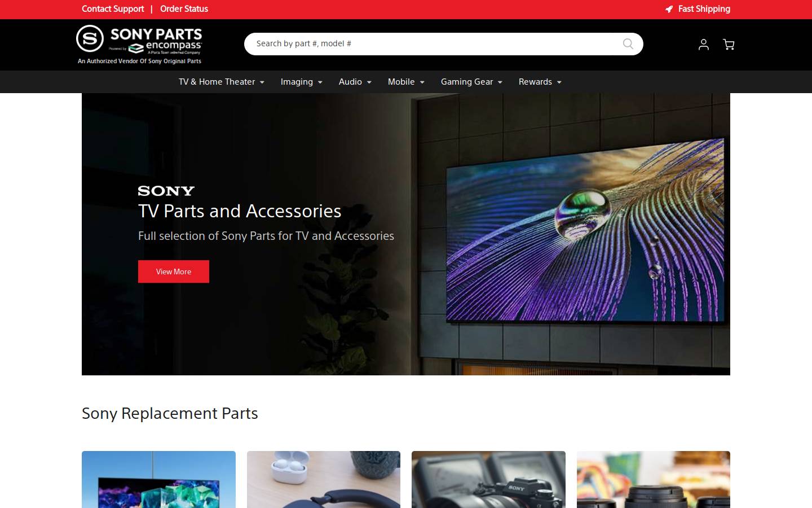Open the Mobile menu
The height and width of the screenshot is (508, 812).
pos(406,82)
